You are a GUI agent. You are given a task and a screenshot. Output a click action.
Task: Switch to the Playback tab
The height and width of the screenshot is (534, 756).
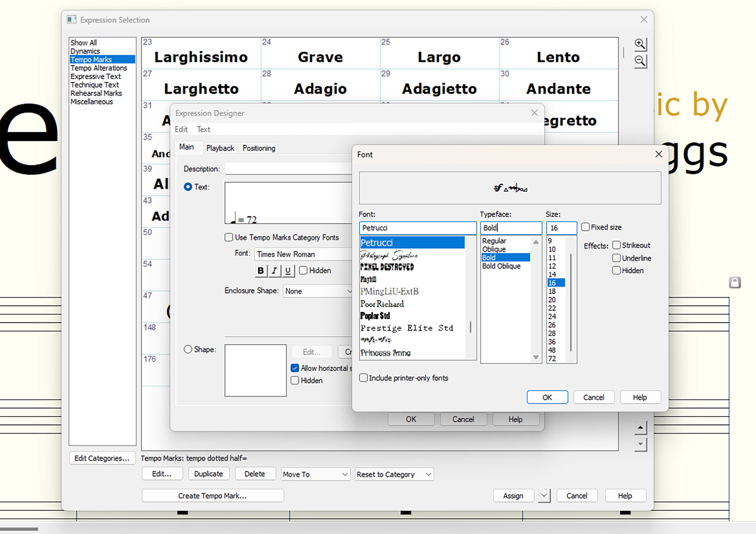[220, 148]
